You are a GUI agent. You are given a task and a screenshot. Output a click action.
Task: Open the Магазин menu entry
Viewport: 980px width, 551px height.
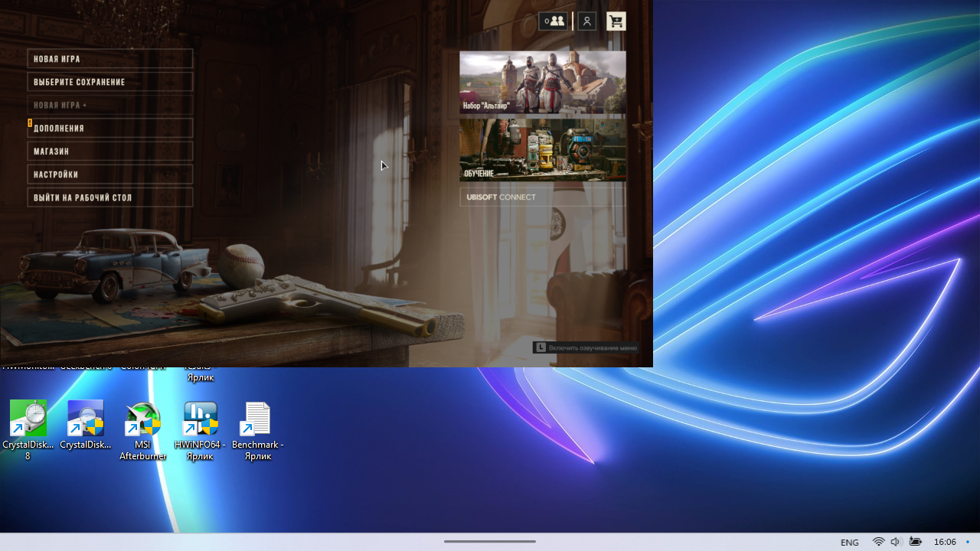110,151
